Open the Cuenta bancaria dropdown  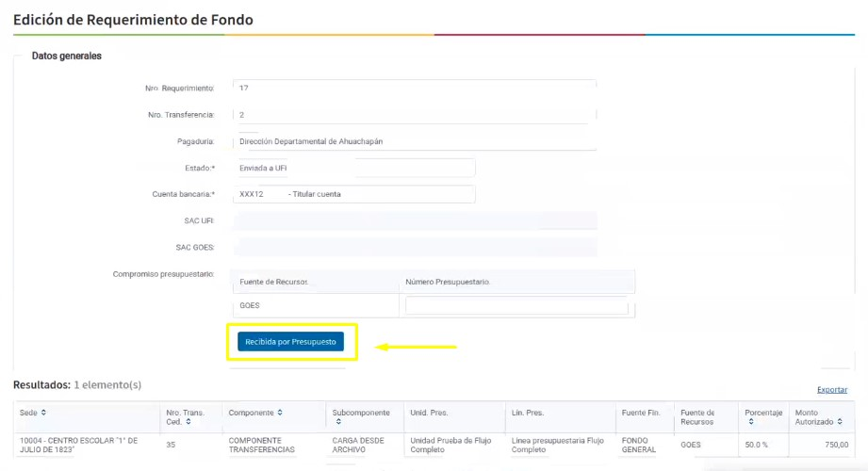click(x=353, y=194)
